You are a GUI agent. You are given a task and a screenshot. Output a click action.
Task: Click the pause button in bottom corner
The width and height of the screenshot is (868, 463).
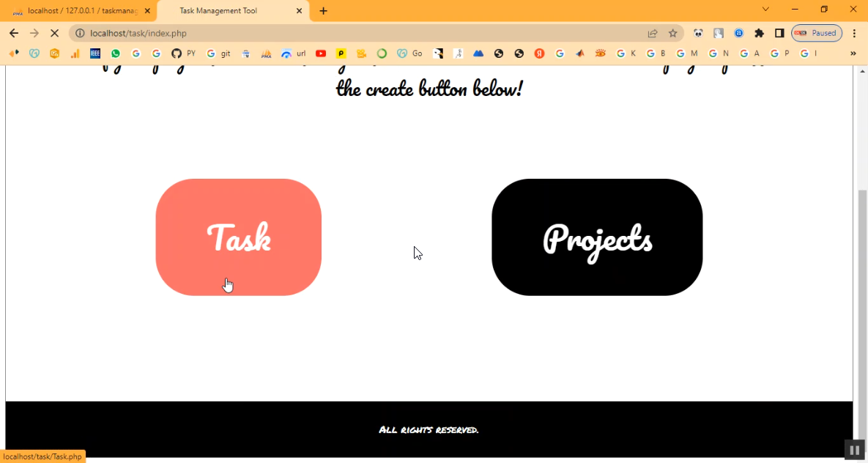point(854,450)
